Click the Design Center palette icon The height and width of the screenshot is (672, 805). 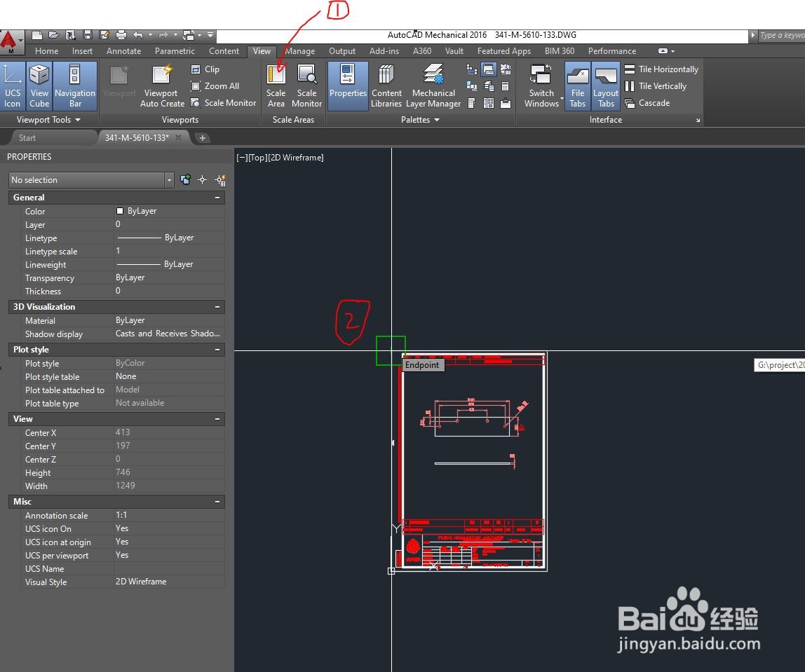click(488, 103)
